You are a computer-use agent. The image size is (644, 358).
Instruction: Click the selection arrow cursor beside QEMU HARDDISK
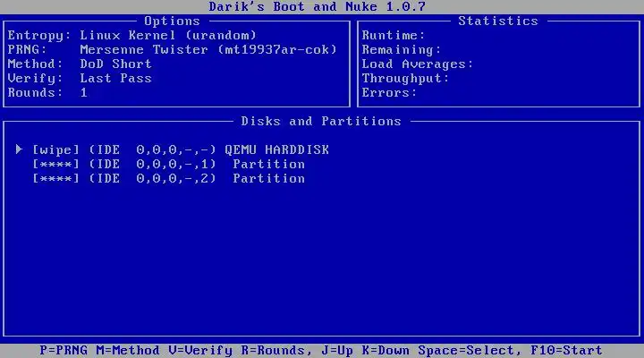[x=19, y=149]
